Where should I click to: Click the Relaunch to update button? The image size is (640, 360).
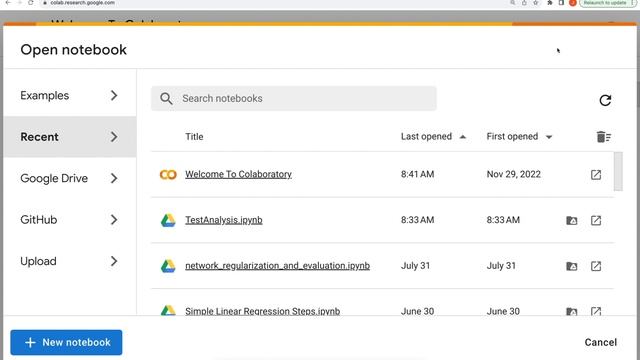pos(605,3)
